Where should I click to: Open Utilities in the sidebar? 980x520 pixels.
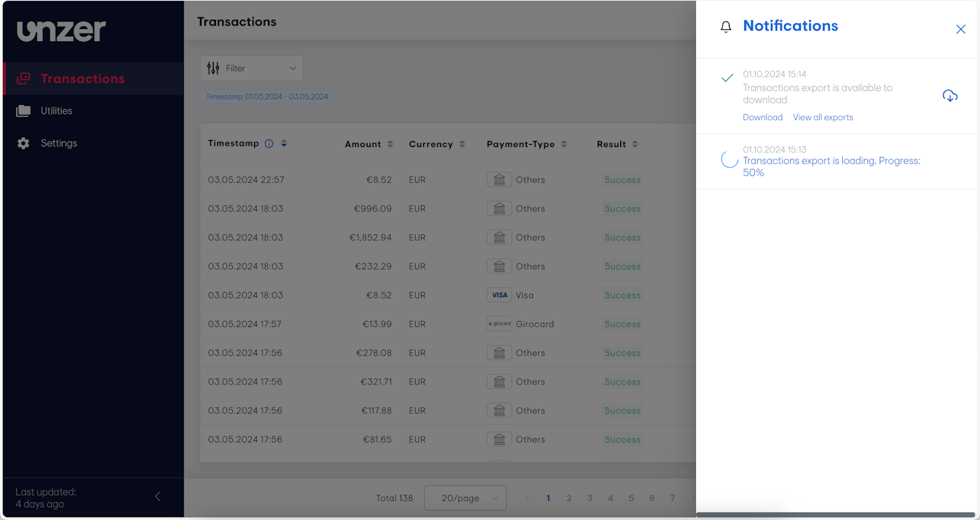(x=57, y=111)
